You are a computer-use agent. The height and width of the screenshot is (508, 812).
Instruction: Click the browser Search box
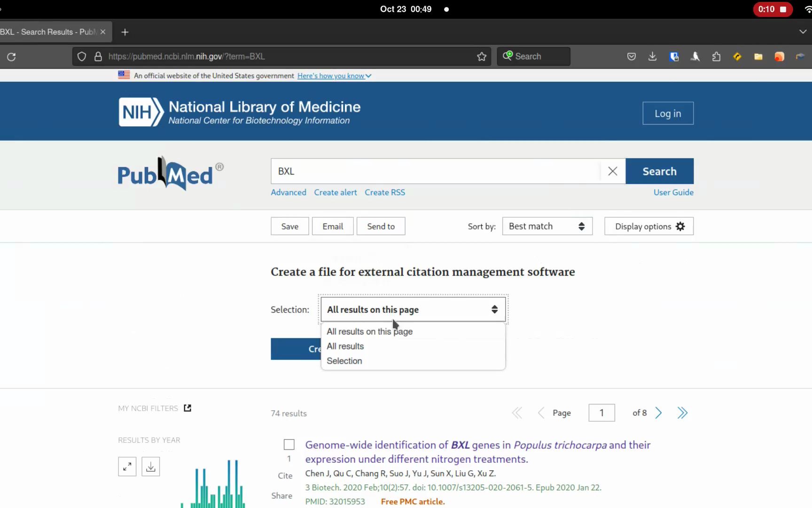coord(534,56)
